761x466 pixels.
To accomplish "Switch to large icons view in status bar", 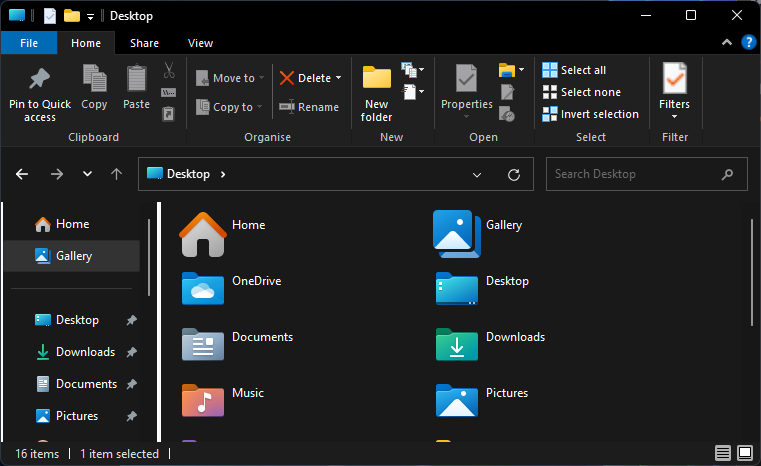I will (743, 454).
